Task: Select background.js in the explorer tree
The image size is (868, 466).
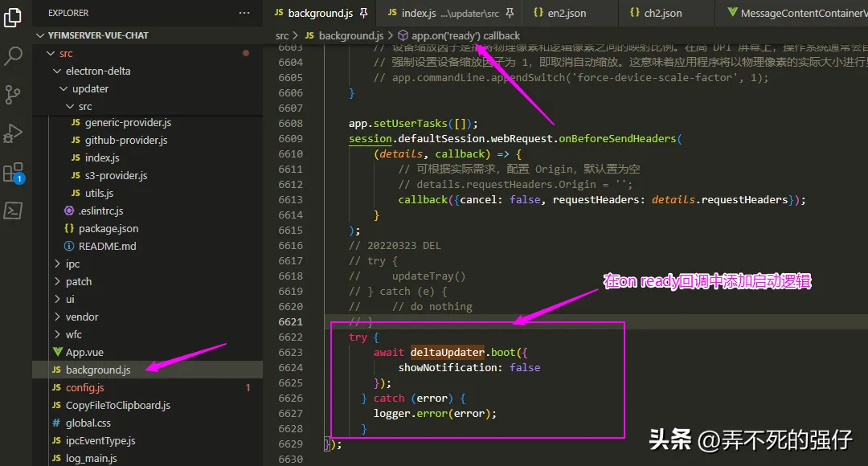Action: [147, 370]
